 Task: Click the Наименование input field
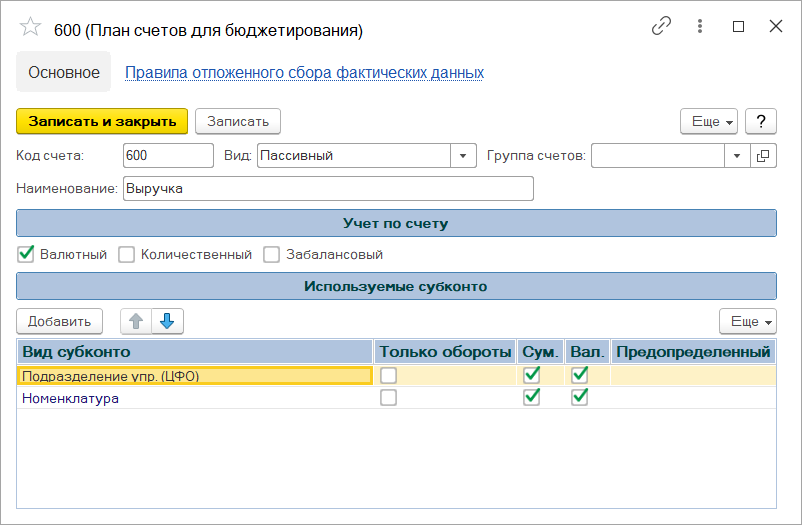click(328, 189)
